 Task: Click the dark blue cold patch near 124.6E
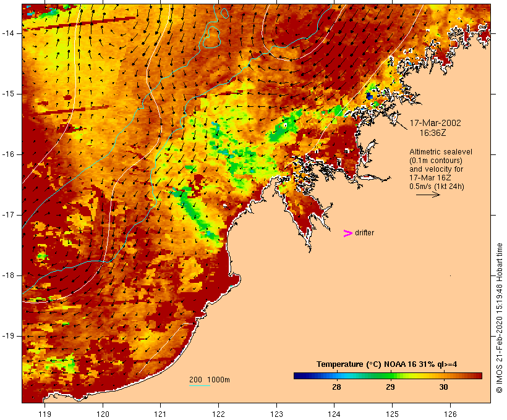[x=369, y=96]
